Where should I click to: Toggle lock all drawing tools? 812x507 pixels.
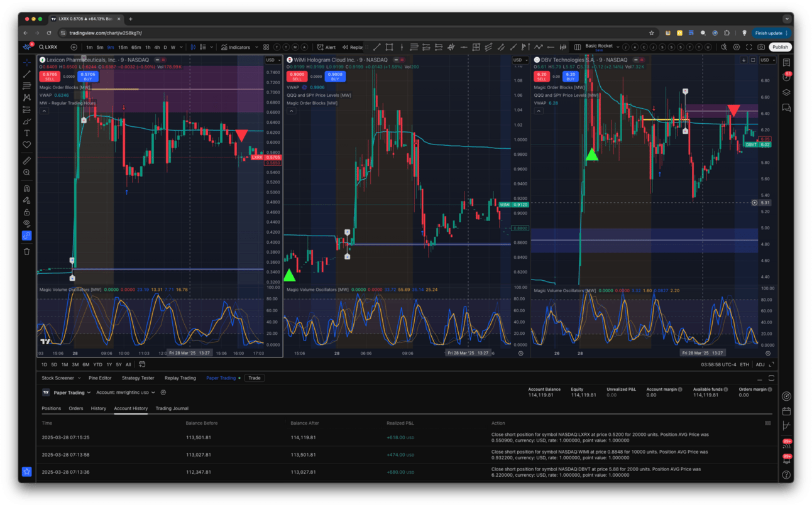(x=26, y=212)
